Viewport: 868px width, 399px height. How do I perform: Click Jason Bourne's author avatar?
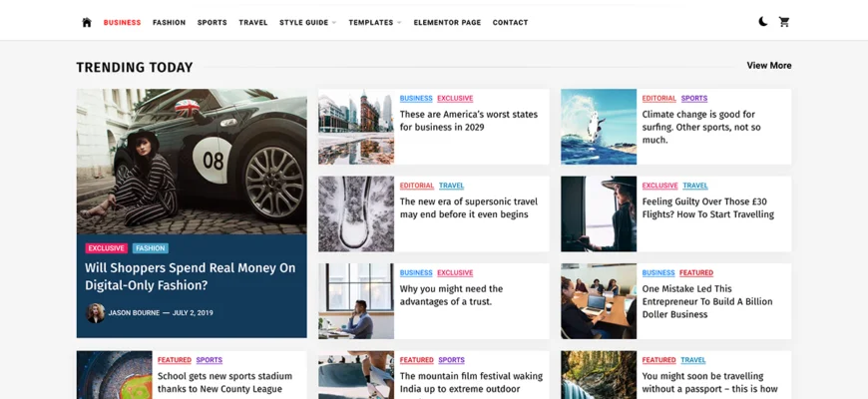(x=96, y=312)
